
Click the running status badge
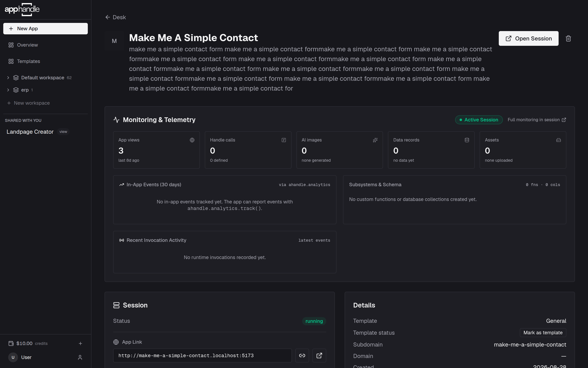[314, 321]
